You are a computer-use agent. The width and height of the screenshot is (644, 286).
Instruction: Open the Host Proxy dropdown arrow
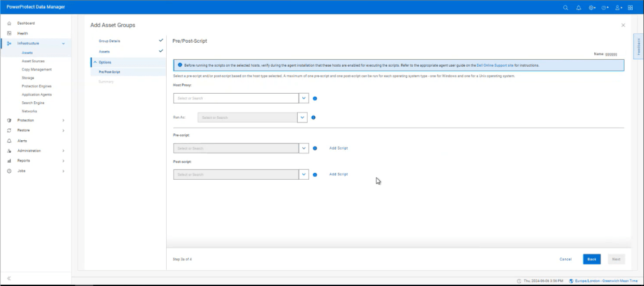(x=304, y=98)
